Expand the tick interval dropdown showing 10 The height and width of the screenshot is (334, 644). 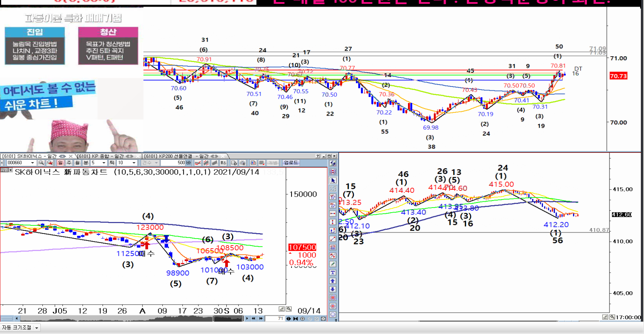click(x=134, y=163)
